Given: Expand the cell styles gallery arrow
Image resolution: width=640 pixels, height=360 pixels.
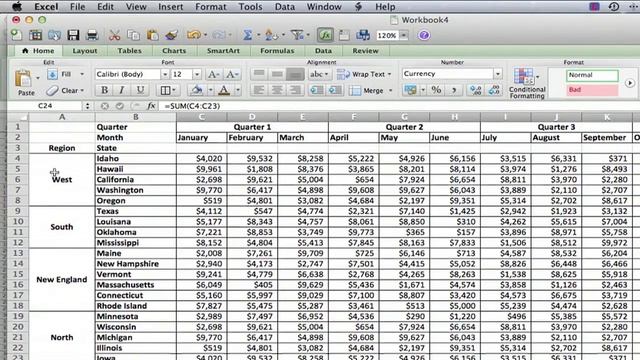Looking at the screenshot, I should (x=629, y=83).
